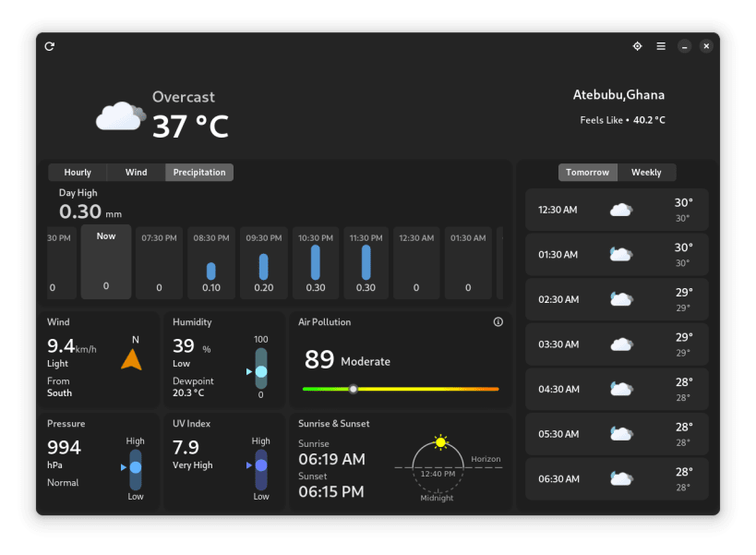This screenshot has width=756, height=555.
Task: Click the cloud icon in 02:30 AM forecast row
Action: pos(621,299)
